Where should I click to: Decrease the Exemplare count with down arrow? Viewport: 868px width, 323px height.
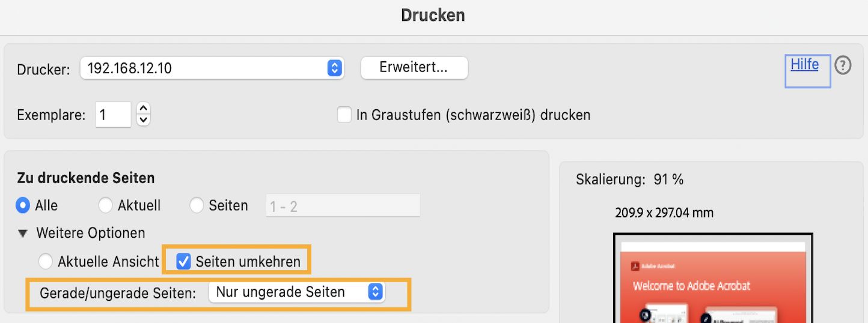click(x=143, y=120)
